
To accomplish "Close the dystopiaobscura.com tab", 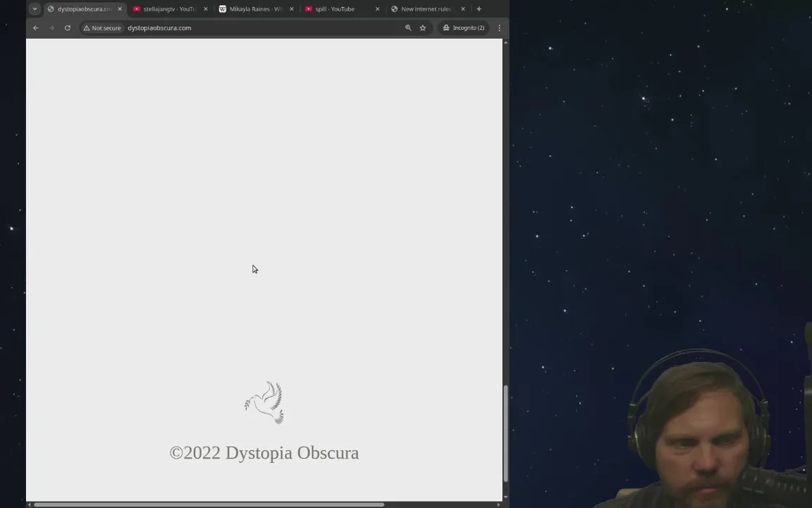I will (x=120, y=8).
